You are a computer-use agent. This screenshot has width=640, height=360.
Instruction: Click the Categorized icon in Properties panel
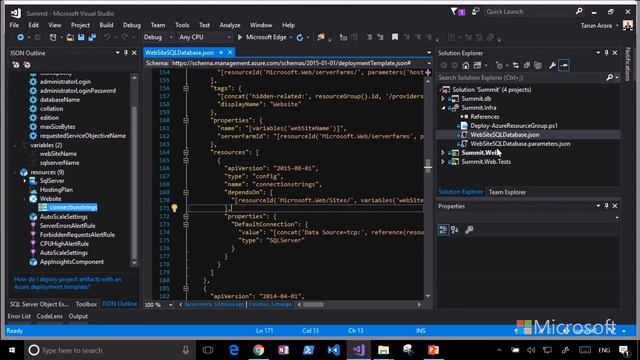click(x=443, y=230)
